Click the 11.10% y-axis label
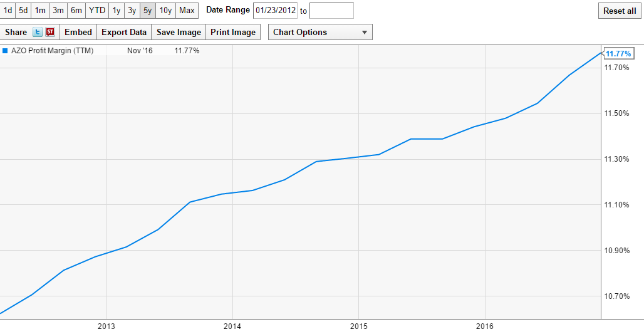 616,204
